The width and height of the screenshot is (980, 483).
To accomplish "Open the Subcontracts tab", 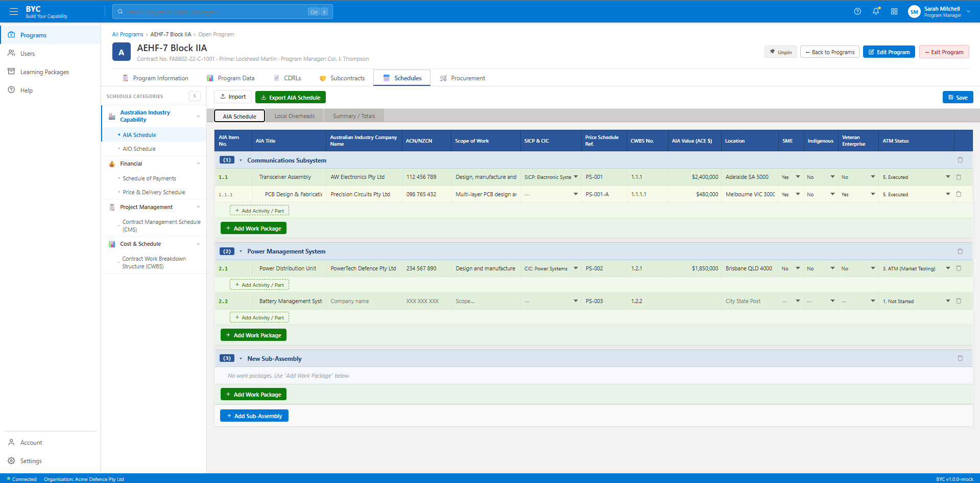I will point(342,78).
